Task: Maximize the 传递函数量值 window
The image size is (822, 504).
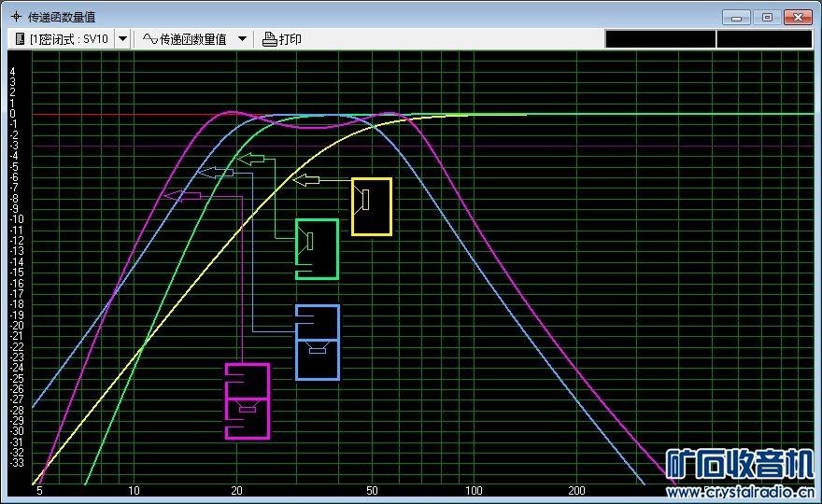Action: pyautogui.click(x=767, y=18)
